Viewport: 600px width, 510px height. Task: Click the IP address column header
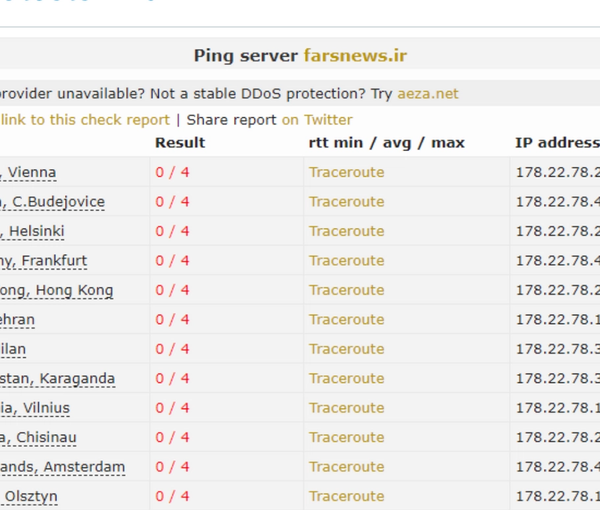(558, 143)
